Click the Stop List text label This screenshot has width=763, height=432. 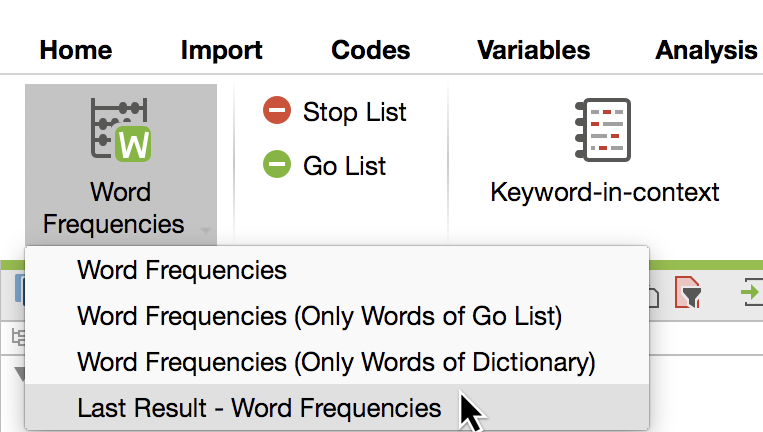pyautogui.click(x=354, y=112)
